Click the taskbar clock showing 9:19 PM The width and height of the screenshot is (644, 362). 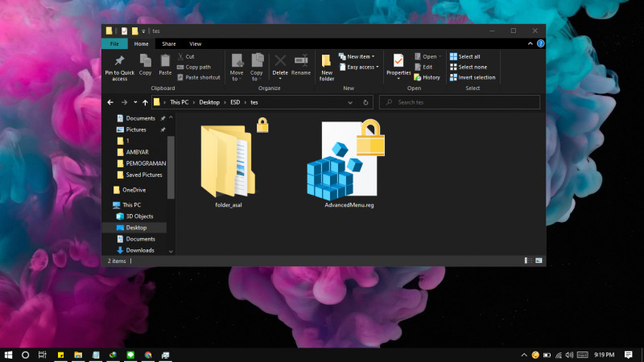(605, 355)
